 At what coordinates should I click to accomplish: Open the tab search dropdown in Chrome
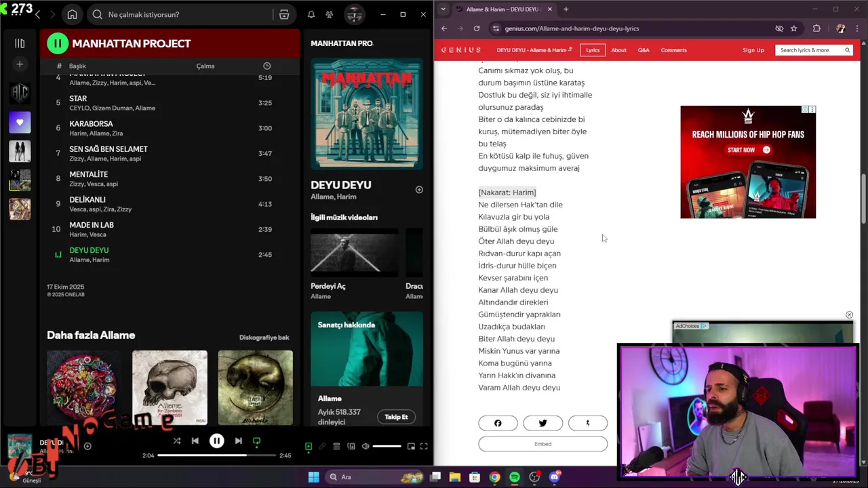tap(443, 9)
